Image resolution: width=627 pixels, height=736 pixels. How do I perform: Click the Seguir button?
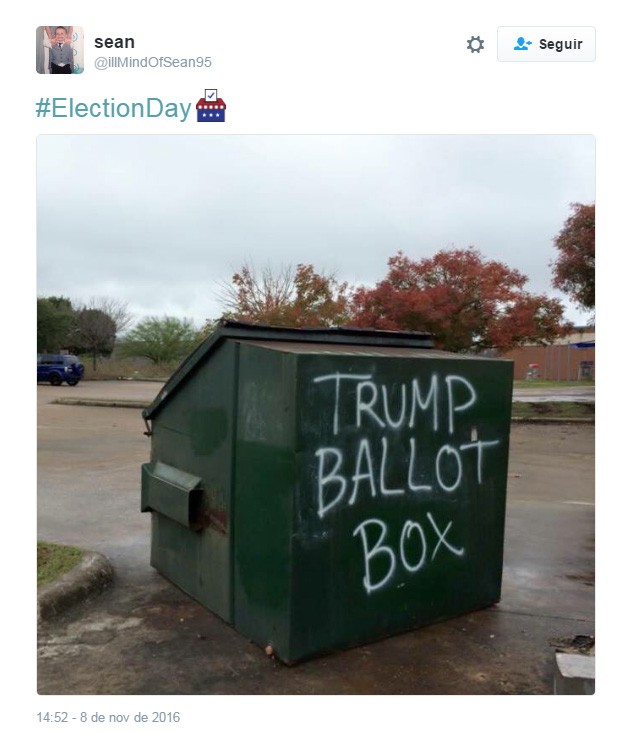click(546, 44)
